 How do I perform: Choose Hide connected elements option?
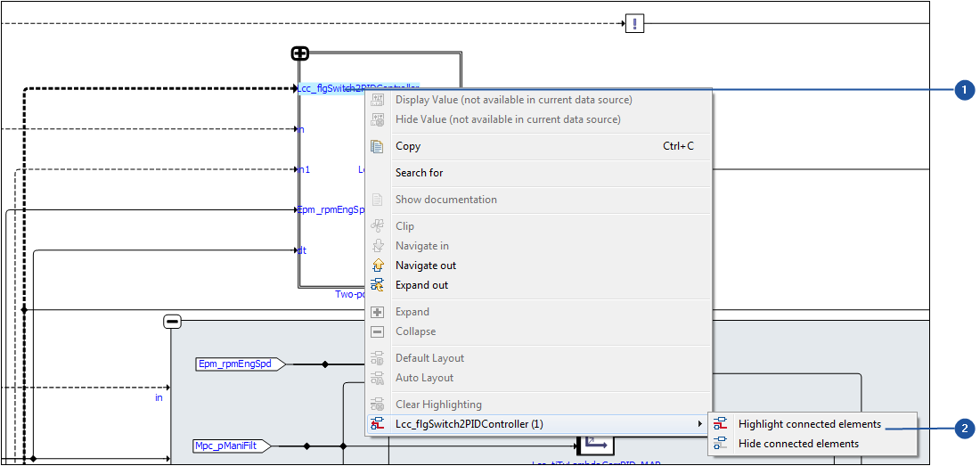(x=798, y=444)
